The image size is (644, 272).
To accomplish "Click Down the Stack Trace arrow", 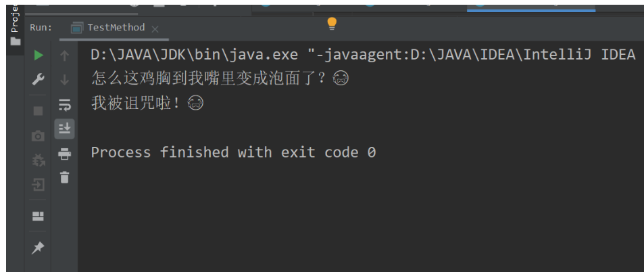I will point(64,80).
